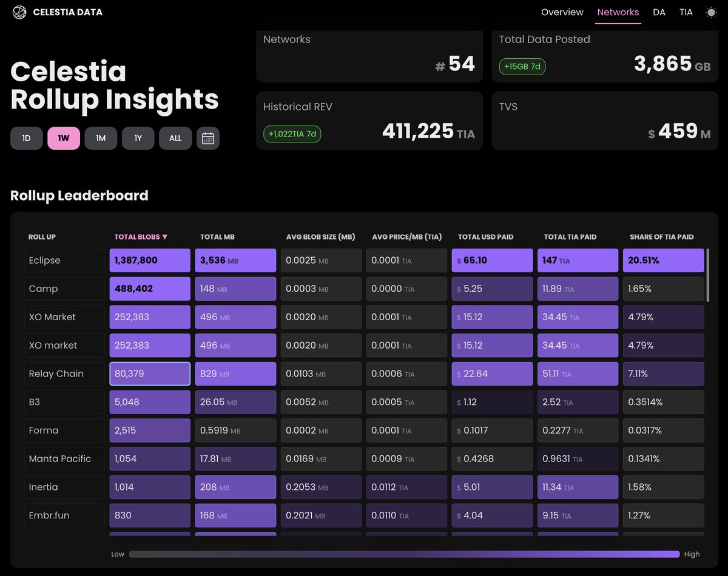Click B3's 0.3514% share cell

[664, 402]
